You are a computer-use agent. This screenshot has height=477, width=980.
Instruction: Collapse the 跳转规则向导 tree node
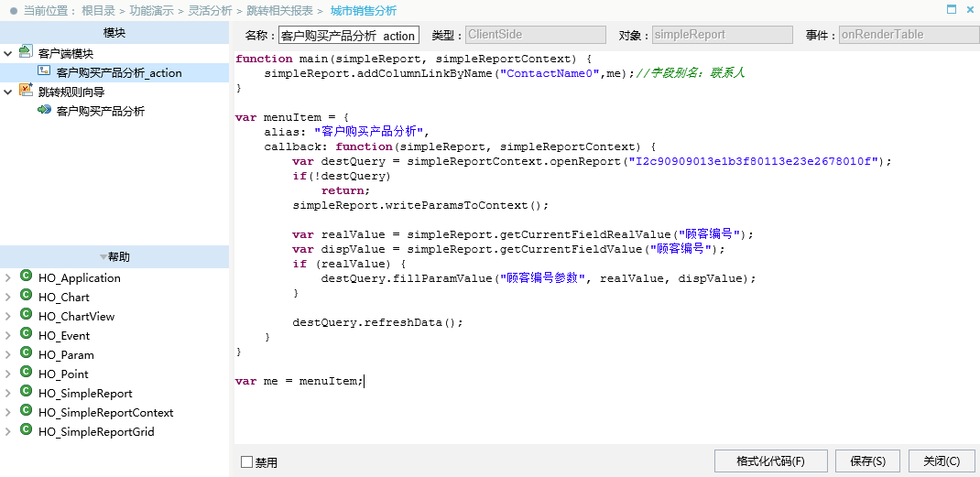[x=7, y=92]
